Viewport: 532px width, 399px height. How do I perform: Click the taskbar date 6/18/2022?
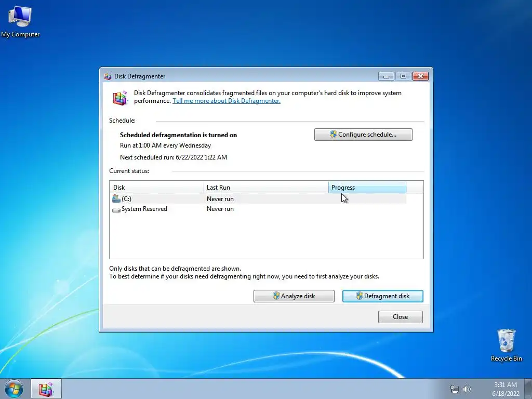click(x=506, y=394)
